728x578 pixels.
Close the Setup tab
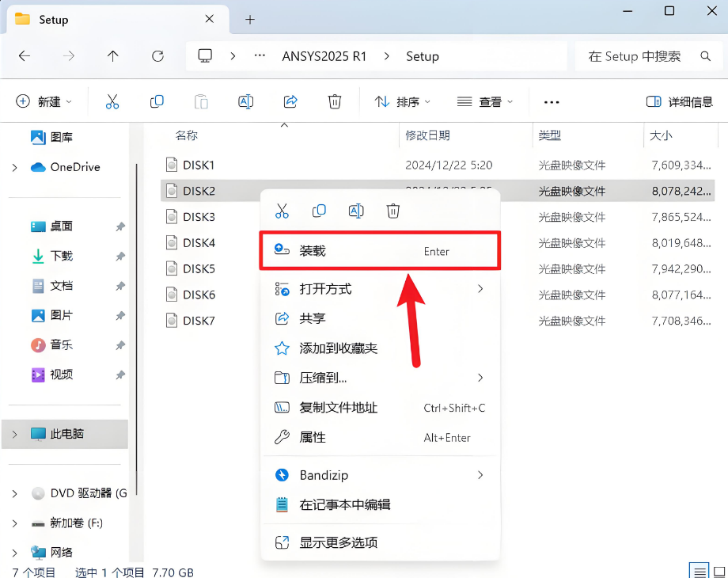click(210, 19)
